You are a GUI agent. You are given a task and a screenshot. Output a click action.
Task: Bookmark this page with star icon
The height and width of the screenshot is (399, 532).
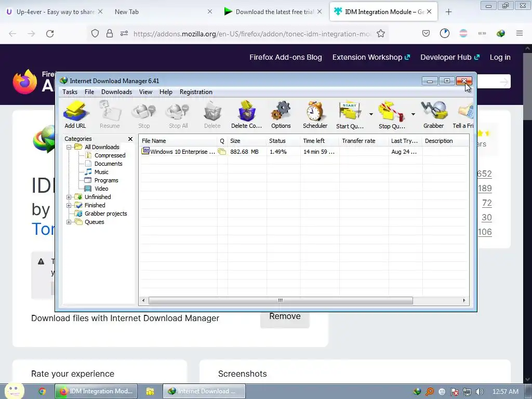pos(381,34)
